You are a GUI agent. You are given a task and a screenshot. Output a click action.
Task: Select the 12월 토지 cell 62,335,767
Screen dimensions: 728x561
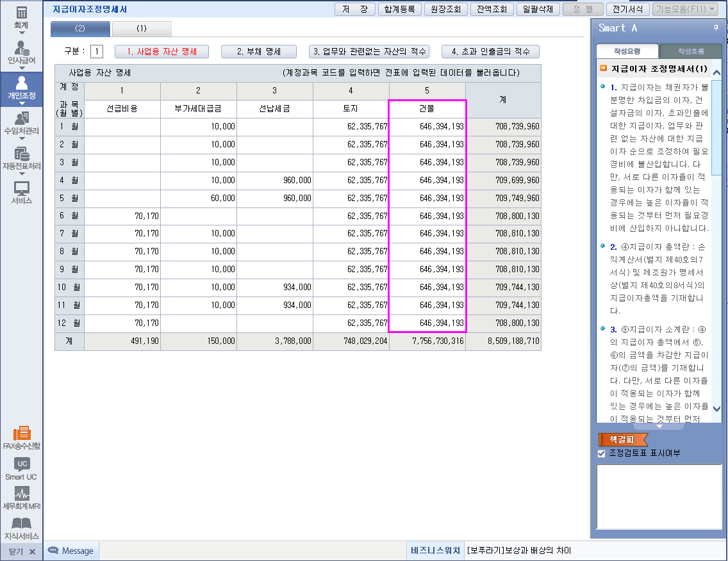351,323
